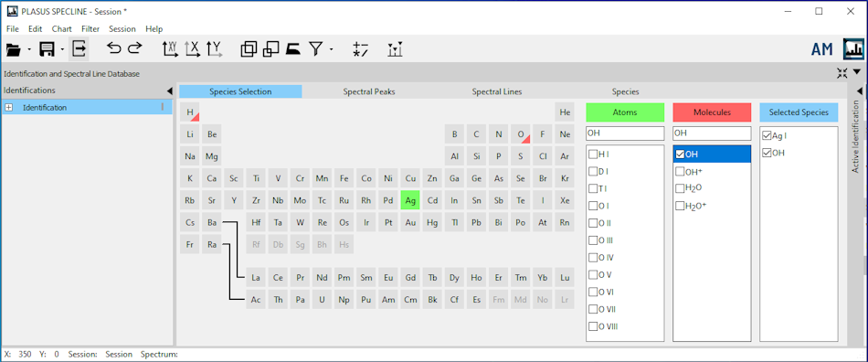Screen dimensions: 868x362
Task: Autoscale both XY axes icon
Action: coord(169,49)
